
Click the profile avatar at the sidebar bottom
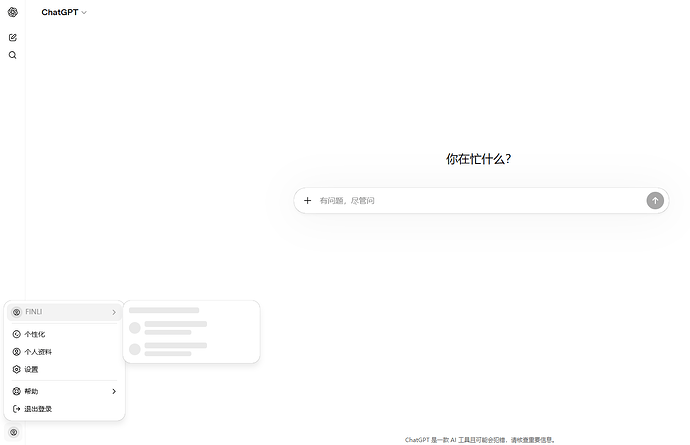pyautogui.click(x=14, y=432)
